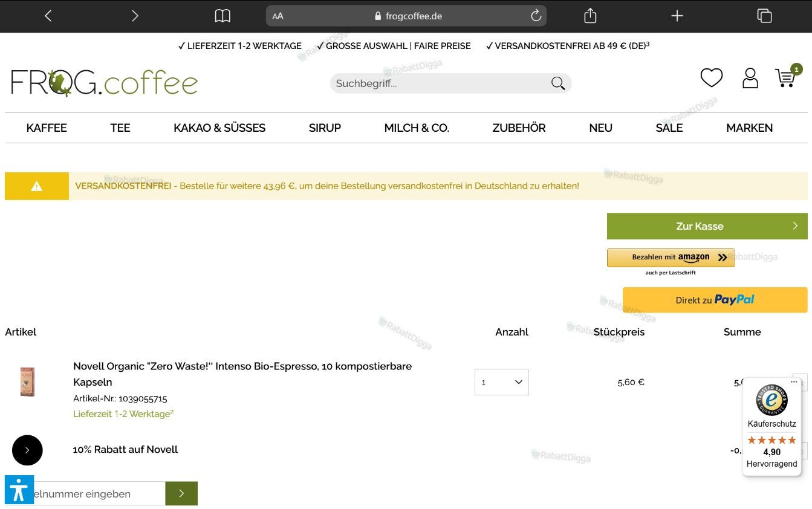Open the AA reader text-size menu

tap(278, 16)
